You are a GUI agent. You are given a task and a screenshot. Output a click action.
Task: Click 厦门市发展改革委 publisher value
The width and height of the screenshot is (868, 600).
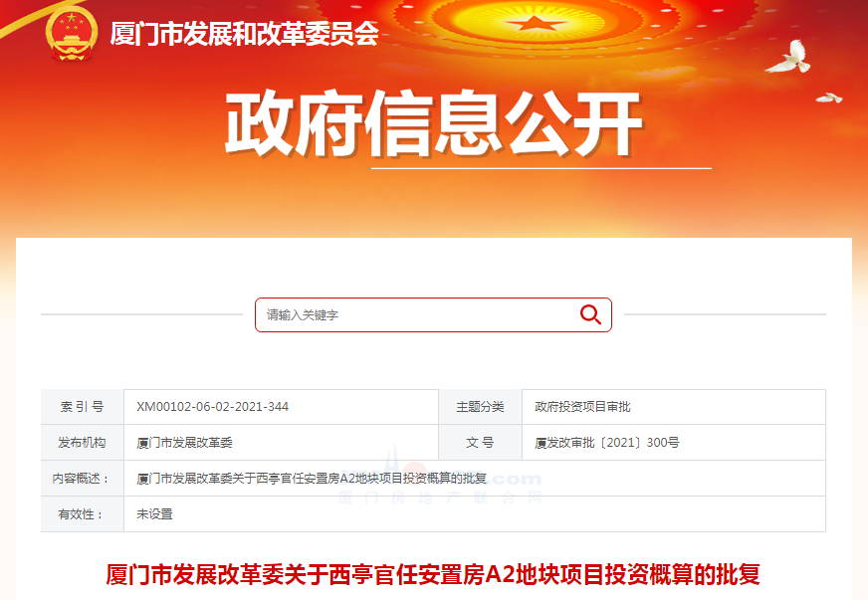(x=184, y=443)
